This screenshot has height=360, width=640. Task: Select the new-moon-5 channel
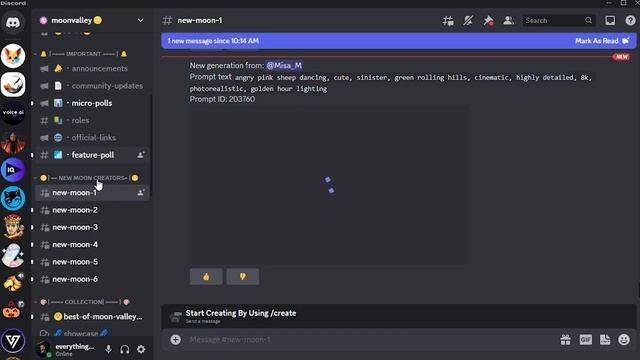click(92, 262)
